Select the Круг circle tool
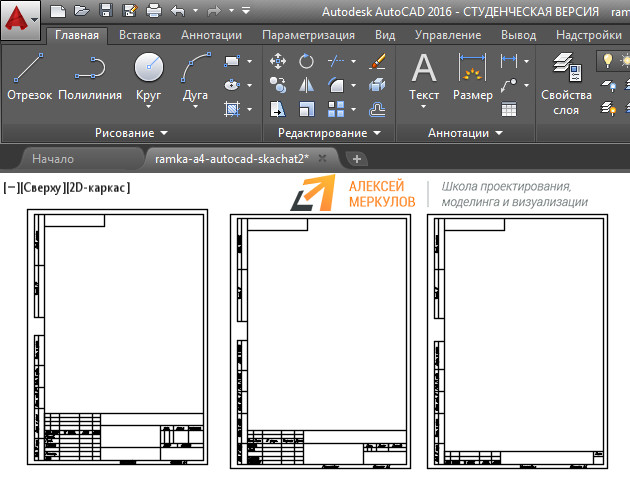The image size is (630, 481). [149, 76]
